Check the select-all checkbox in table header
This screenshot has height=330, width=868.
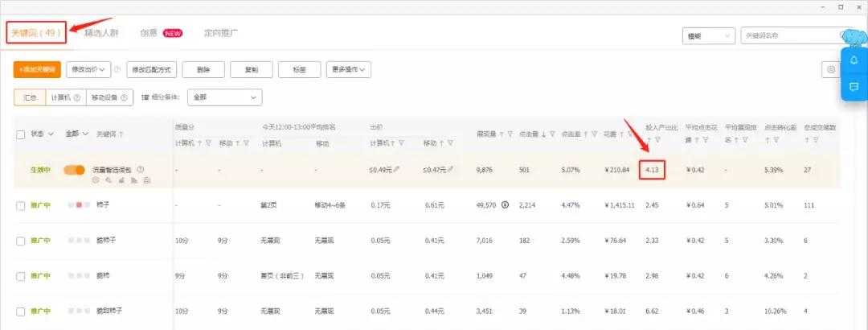pyautogui.click(x=21, y=134)
